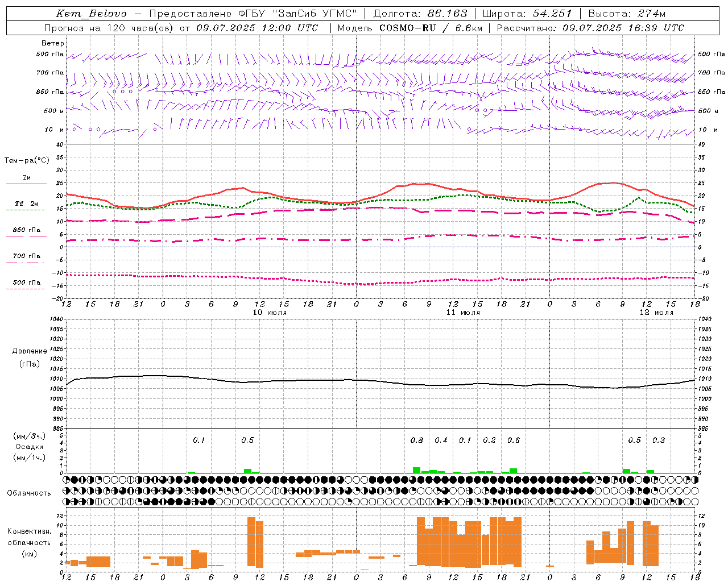Click the 'Давление' pressure panel label
This screenshot has height=582, width=728.
coord(30,351)
